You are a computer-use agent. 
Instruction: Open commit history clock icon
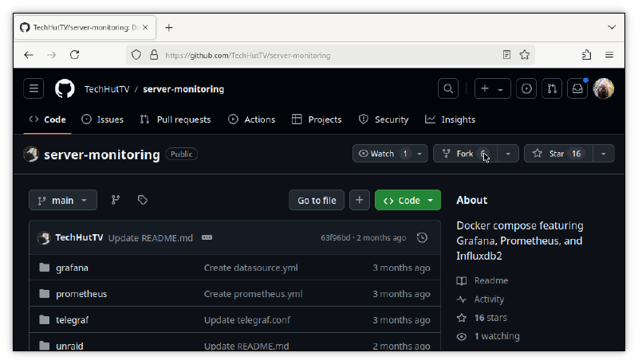pyautogui.click(x=422, y=238)
